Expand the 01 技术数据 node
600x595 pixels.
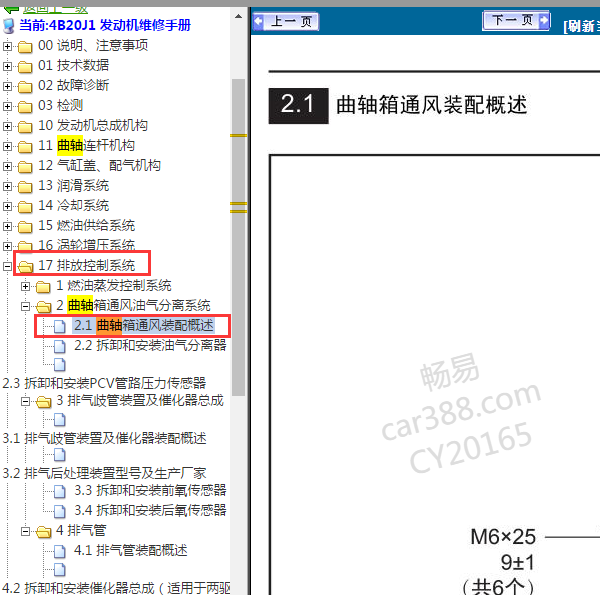[x=7, y=66]
